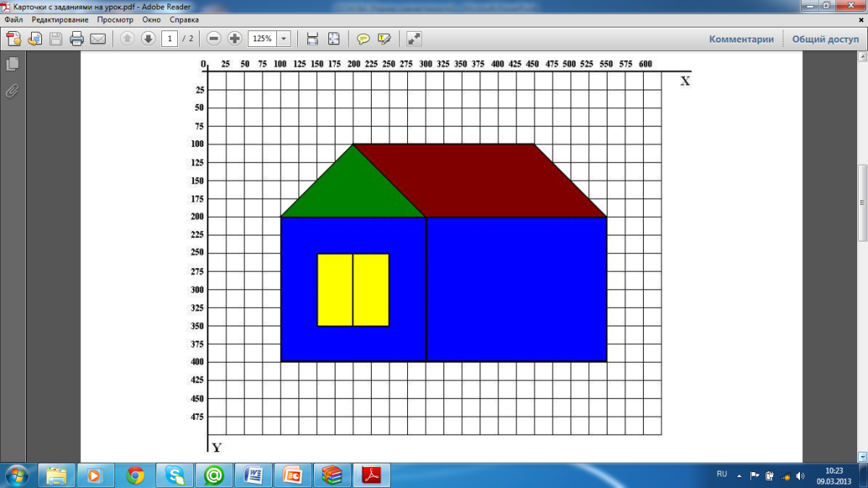Open the Файл menu

(x=13, y=20)
